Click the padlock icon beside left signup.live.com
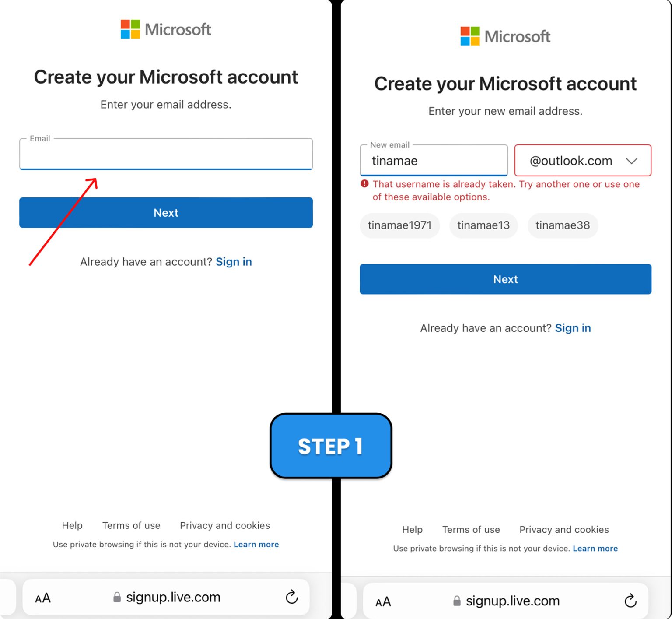 pyautogui.click(x=116, y=597)
